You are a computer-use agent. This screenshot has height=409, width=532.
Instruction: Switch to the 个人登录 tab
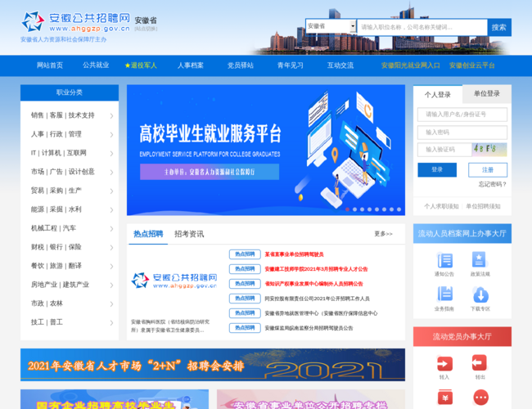click(x=438, y=95)
